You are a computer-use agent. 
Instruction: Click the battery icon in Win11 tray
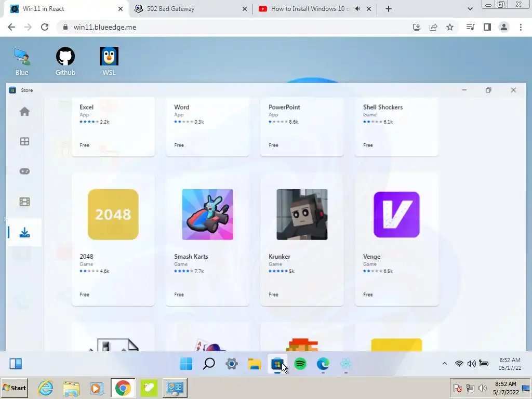pyautogui.click(x=484, y=364)
